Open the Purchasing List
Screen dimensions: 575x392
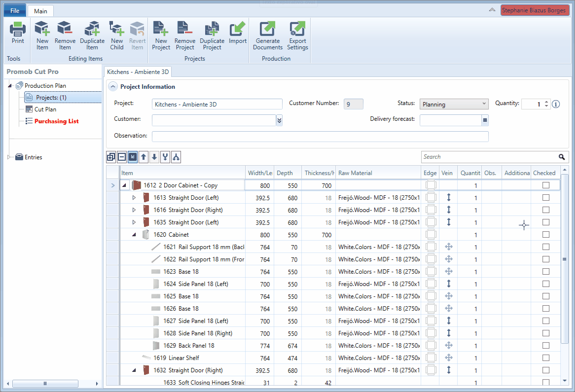(x=57, y=121)
